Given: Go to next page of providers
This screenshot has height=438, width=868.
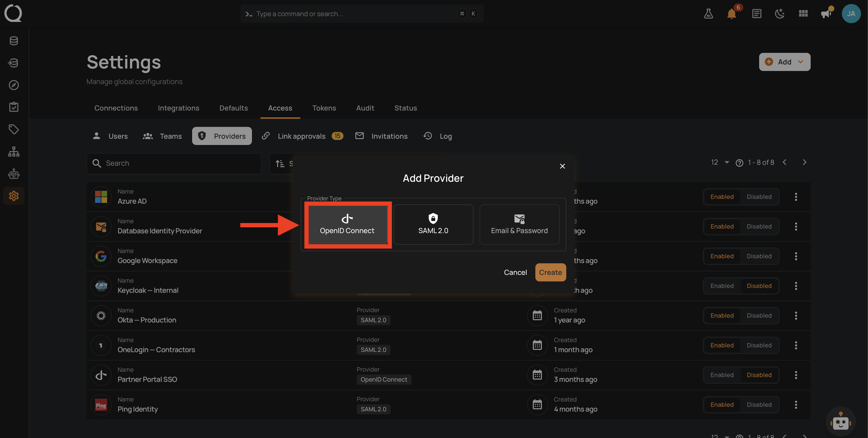Looking at the screenshot, I should pyautogui.click(x=805, y=162).
